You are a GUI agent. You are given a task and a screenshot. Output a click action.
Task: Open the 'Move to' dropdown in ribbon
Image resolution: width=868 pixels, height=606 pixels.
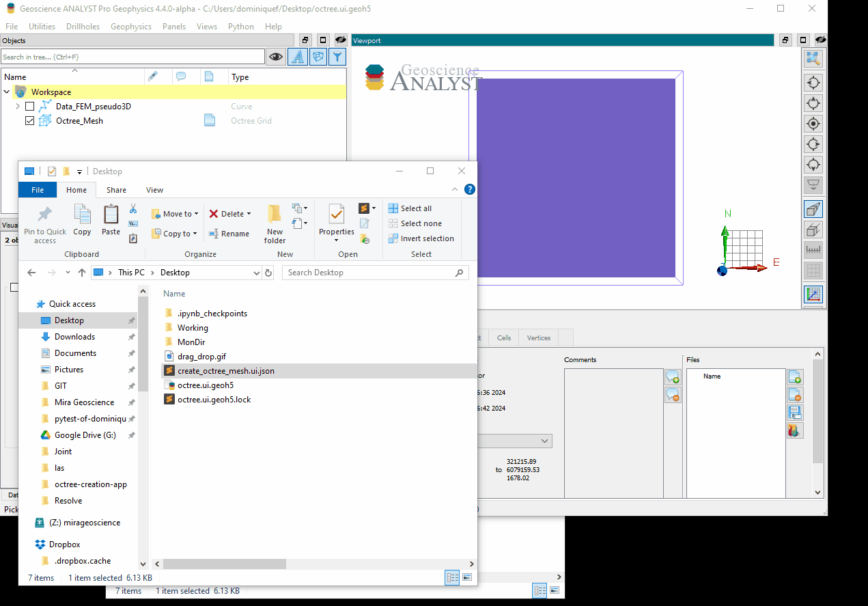(176, 214)
